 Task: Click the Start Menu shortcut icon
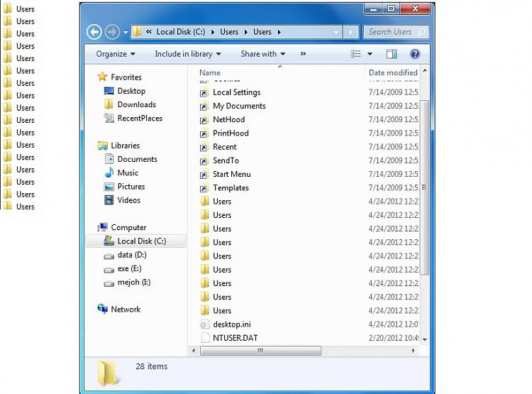[204, 174]
